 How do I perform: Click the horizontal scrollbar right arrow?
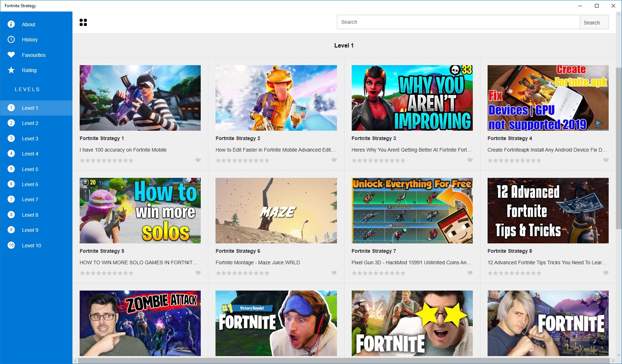[613, 361]
